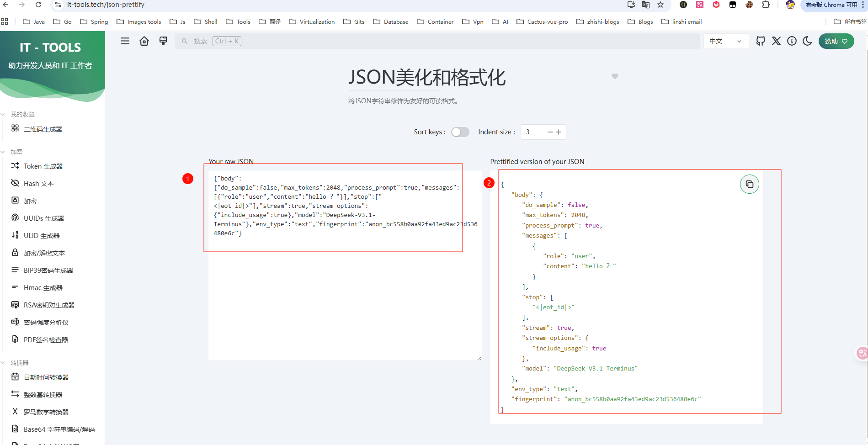Screen dimensions: 868x445
Task: Enable the Sort keys switch
Action: (460, 132)
